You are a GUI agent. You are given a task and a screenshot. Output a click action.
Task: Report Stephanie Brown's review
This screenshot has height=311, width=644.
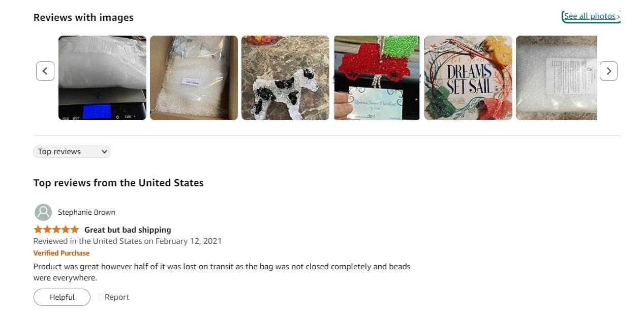point(117,297)
